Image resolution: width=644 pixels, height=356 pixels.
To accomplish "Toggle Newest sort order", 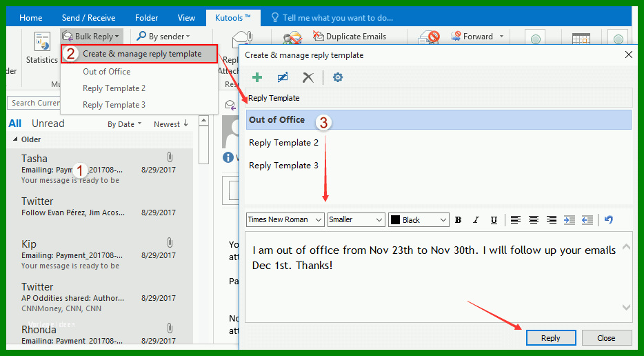I will 171,124.
